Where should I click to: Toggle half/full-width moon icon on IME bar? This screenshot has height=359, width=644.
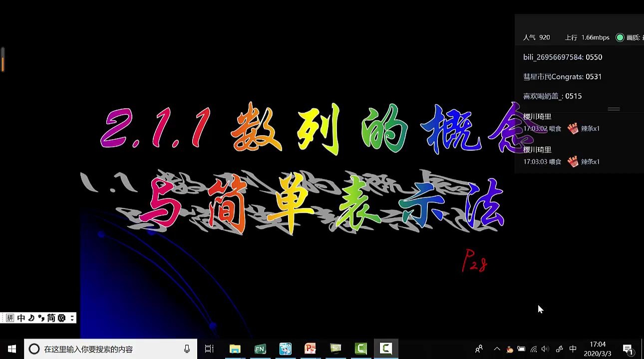31,318
